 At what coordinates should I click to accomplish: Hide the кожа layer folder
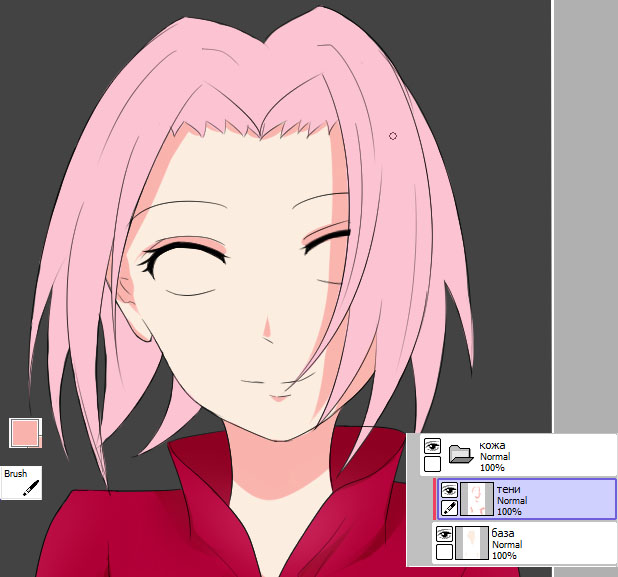[x=432, y=446]
